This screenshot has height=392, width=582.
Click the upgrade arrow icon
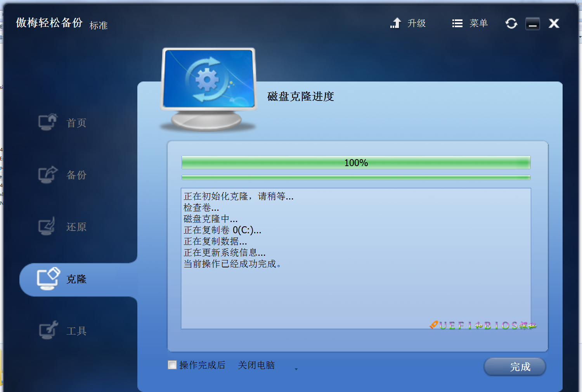tap(395, 23)
